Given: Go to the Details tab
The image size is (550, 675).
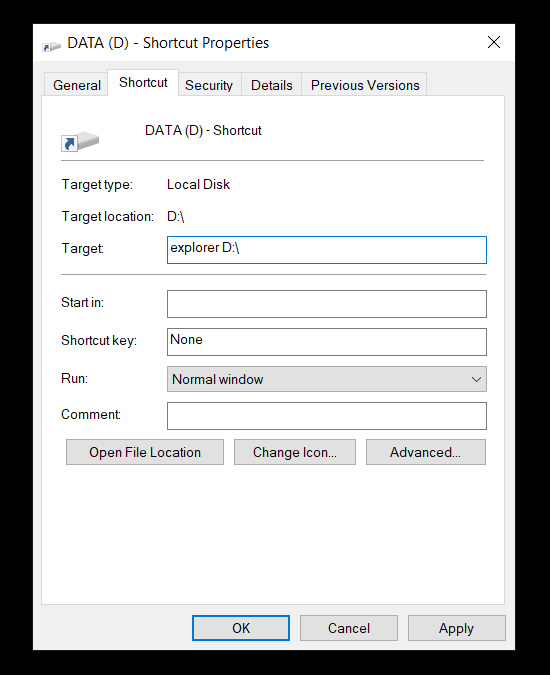Looking at the screenshot, I should (x=272, y=85).
